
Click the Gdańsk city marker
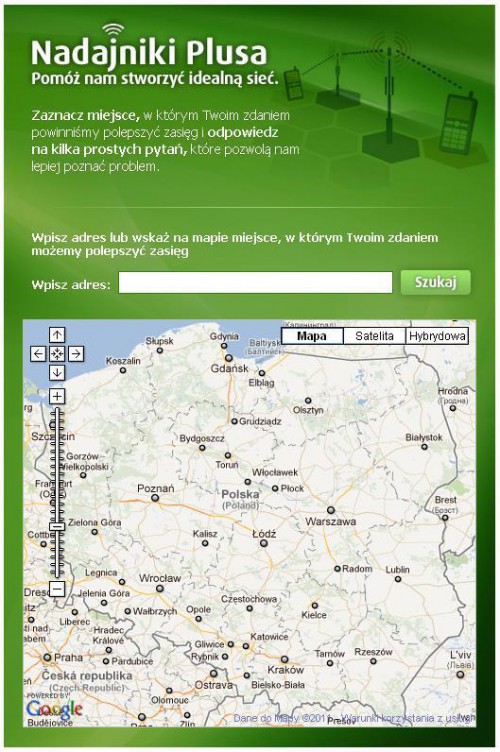click(x=229, y=358)
